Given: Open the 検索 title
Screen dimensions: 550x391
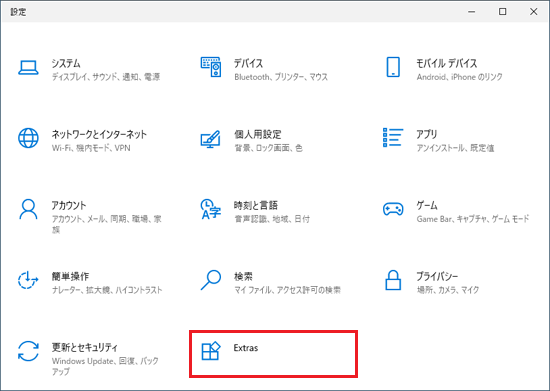Looking at the screenshot, I should coord(243,276).
